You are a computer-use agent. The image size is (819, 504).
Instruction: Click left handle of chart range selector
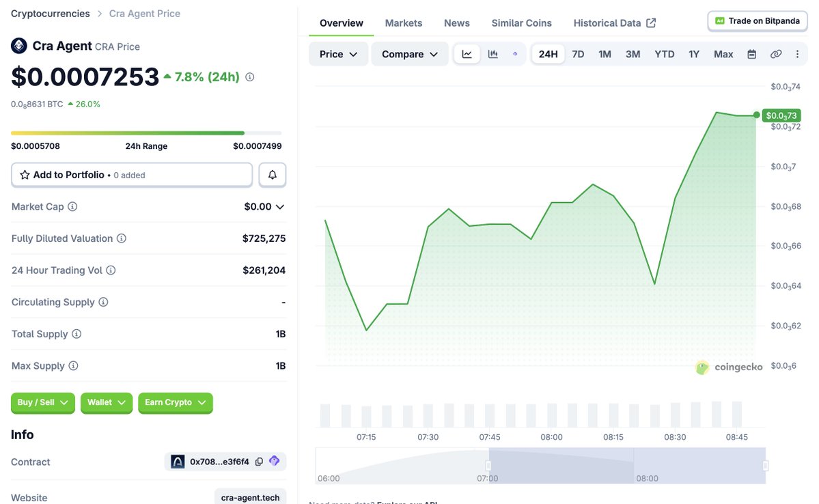tap(488, 465)
